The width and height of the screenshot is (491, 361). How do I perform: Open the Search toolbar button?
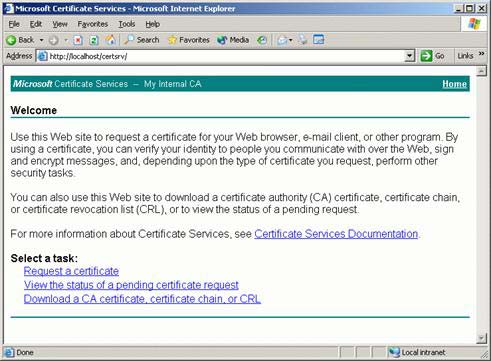click(x=142, y=40)
